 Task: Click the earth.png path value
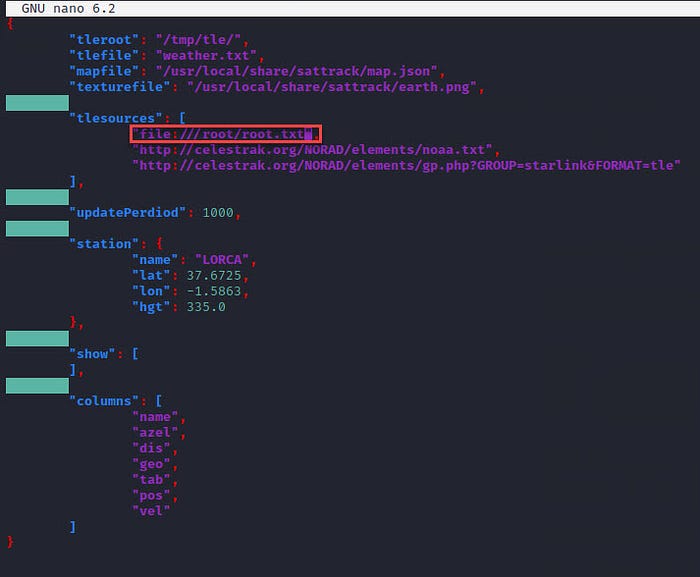332,87
